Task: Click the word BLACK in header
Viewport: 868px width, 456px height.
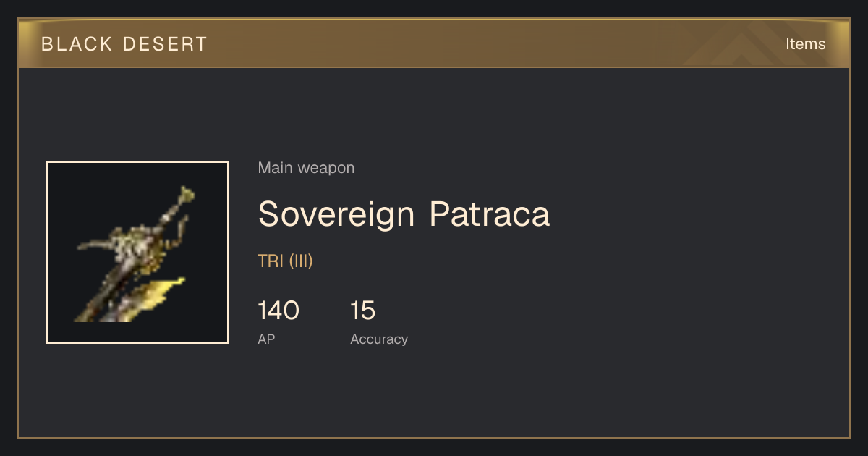Action: point(76,44)
